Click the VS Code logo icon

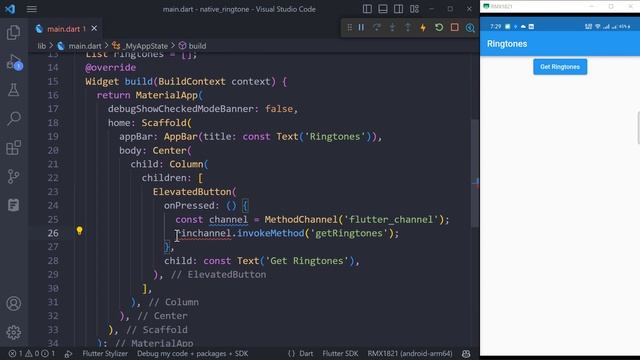pyautogui.click(x=10, y=9)
